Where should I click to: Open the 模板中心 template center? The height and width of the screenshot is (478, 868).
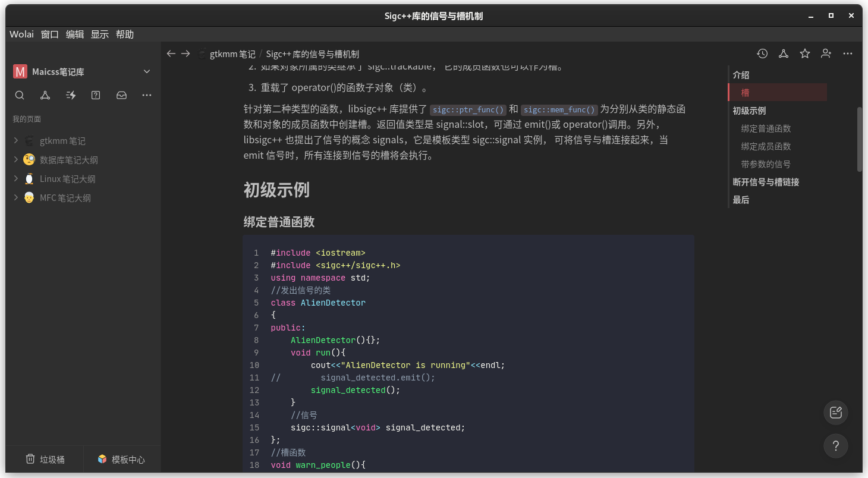122,460
